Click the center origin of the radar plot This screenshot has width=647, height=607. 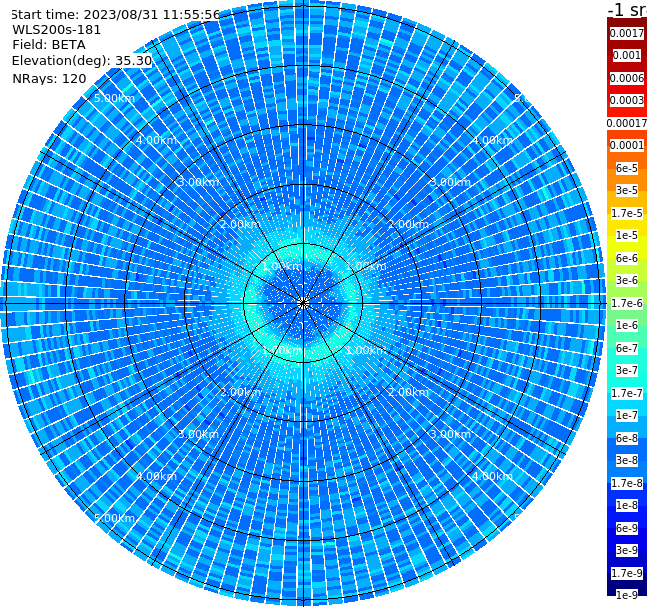pos(303,303)
